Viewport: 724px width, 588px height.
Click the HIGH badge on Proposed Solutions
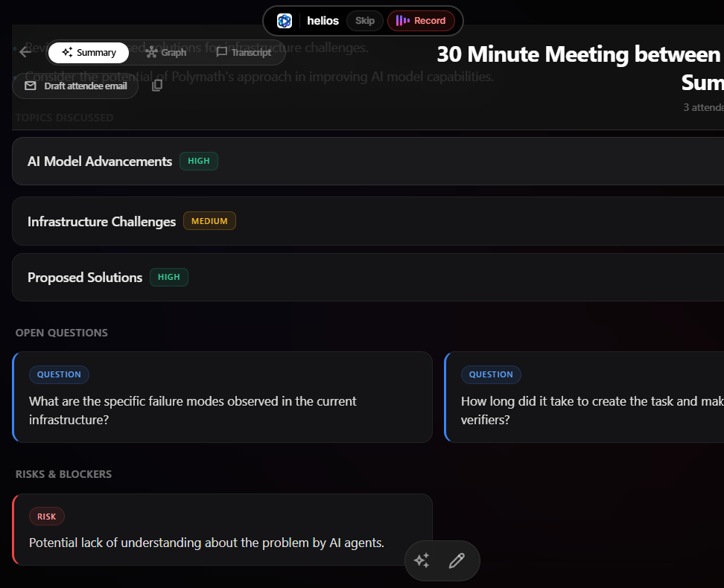click(169, 278)
